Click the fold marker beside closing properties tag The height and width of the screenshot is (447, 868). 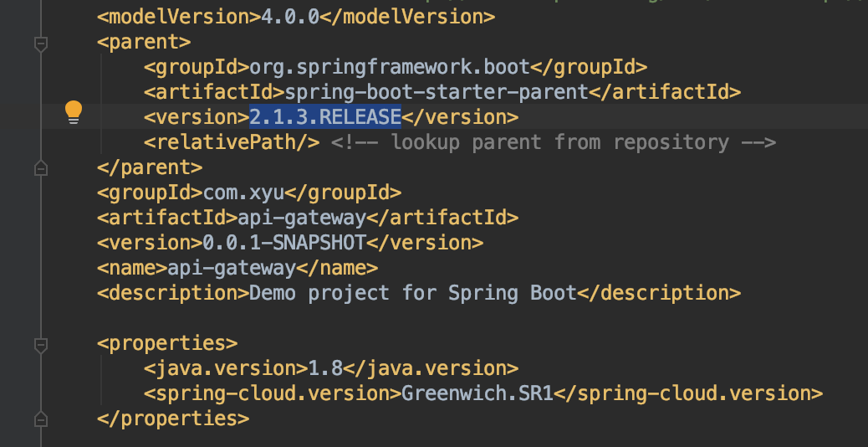click(39, 419)
